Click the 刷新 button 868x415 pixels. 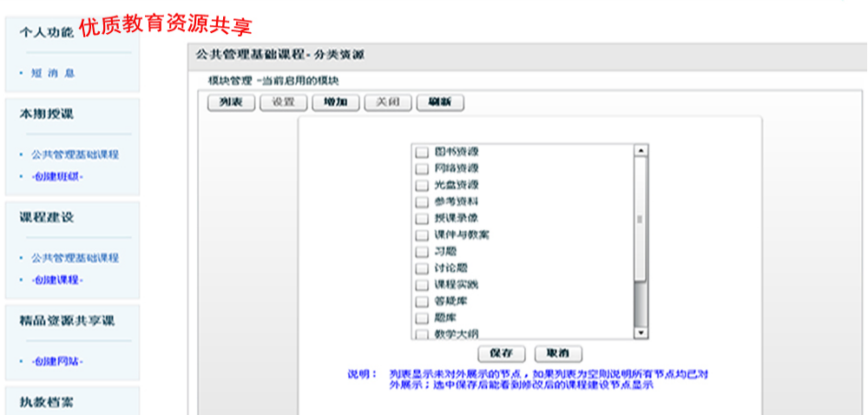tap(440, 102)
